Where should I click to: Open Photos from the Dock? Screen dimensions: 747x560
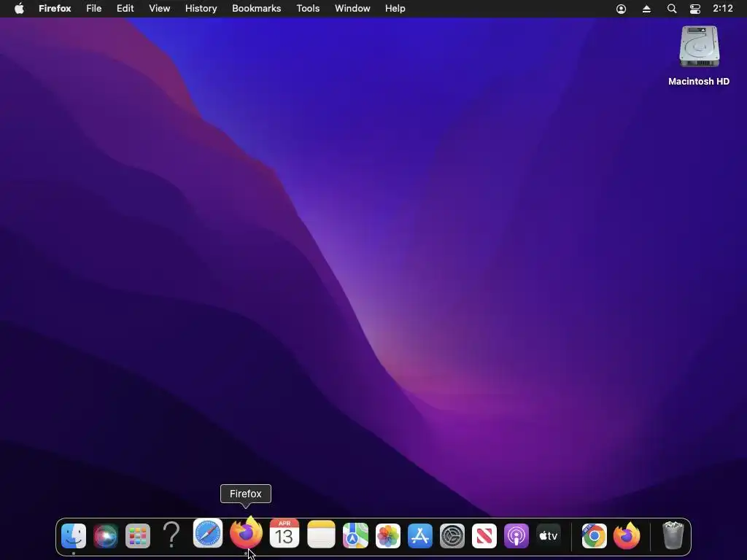pyautogui.click(x=388, y=536)
